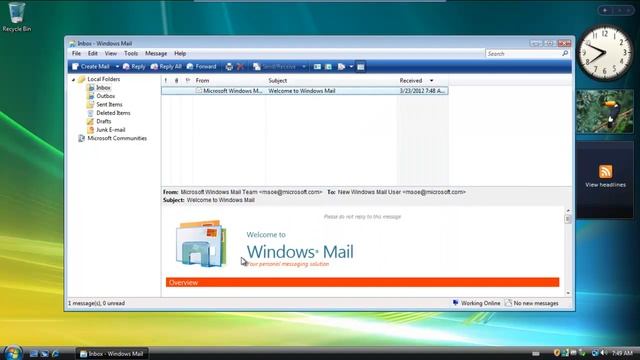Open Internet Explorer quick launch icon
This screenshot has height=360, width=640.
pyautogui.click(x=56, y=353)
